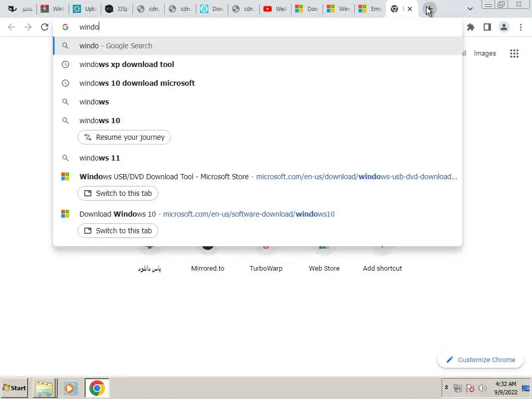Switch to the Erro Microsoft tab
The height and width of the screenshot is (399, 532).
click(x=370, y=9)
